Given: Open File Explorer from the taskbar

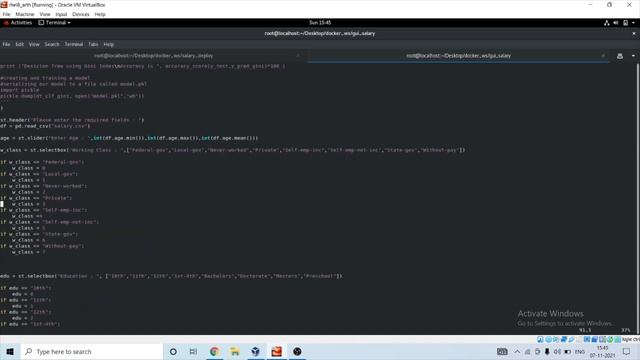Looking at the screenshot, I should click(235, 351).
